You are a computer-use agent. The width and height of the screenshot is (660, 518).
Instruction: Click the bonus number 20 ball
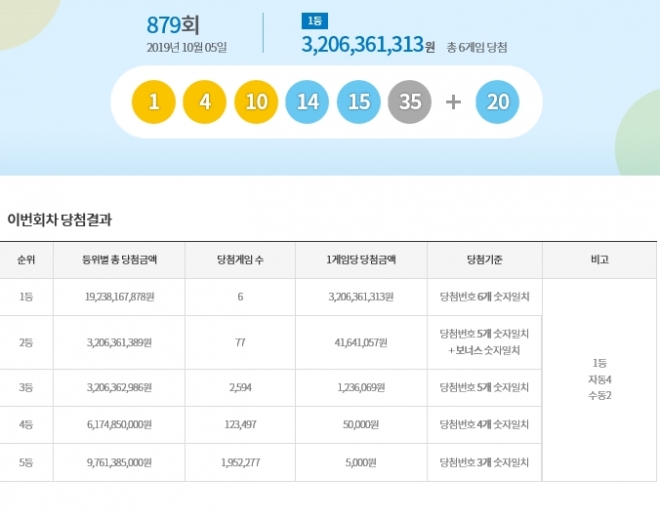tap(497, 103)
